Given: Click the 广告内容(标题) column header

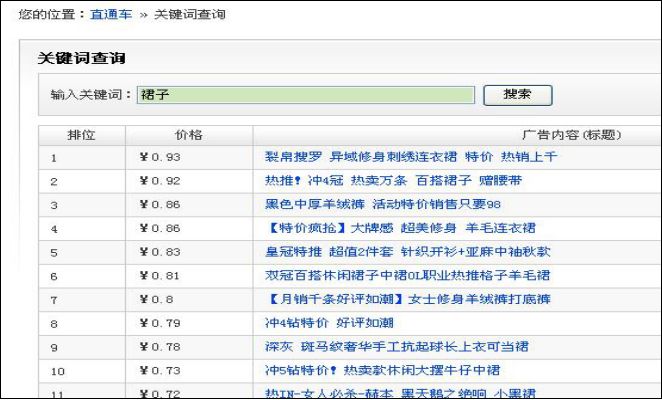Looking at the screenshot, I should point(571,135).
